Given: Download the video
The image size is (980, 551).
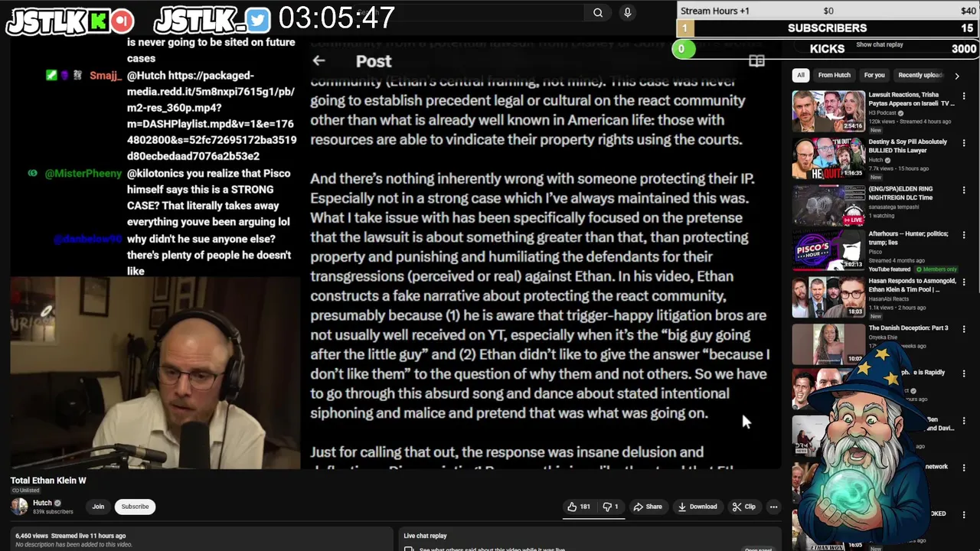Looking at the screenshot, I should pos(697,507).
